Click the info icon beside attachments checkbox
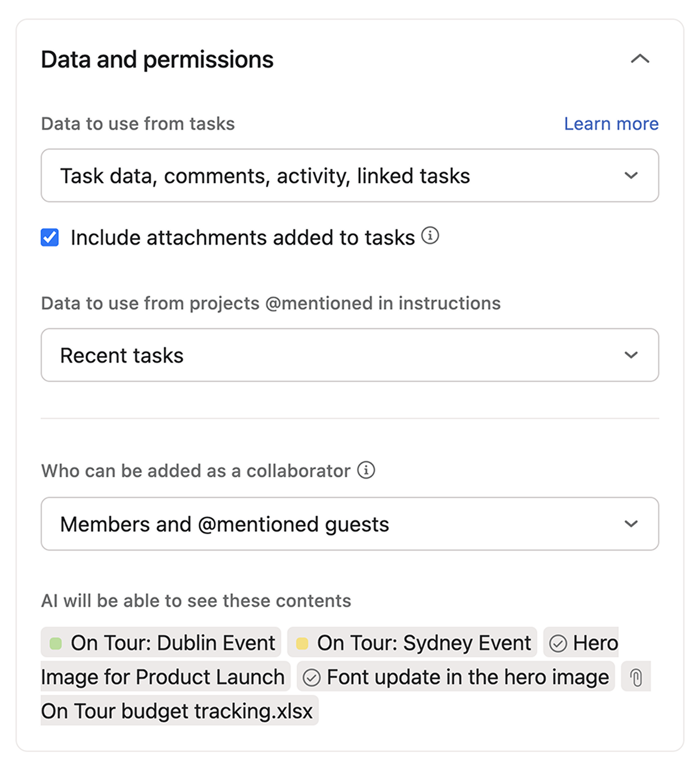Image resolution: width=700 pixels, height=771 pixels. [430, 236]
